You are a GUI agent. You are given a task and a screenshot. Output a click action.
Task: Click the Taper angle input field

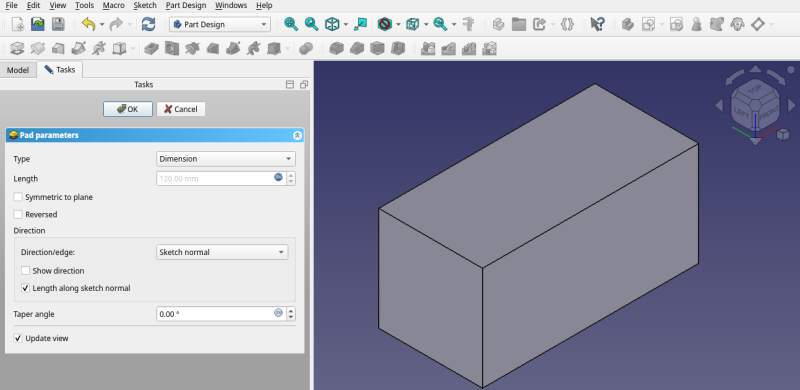[220, 314]
